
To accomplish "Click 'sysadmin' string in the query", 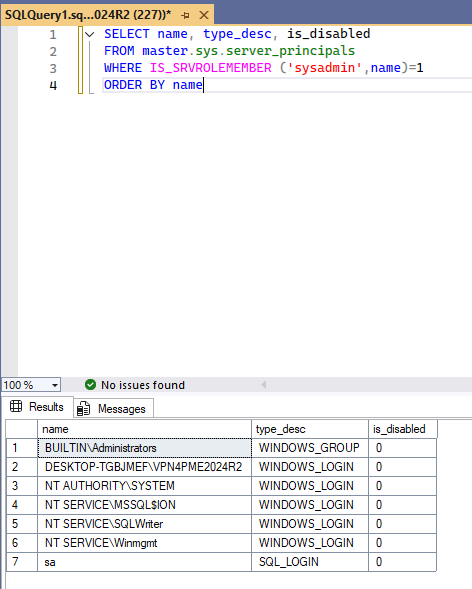I will click(325, 68).
